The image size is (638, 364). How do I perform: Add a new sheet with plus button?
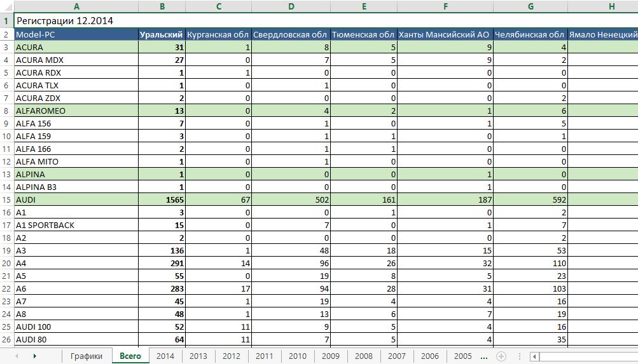click(x=501, y=356)
